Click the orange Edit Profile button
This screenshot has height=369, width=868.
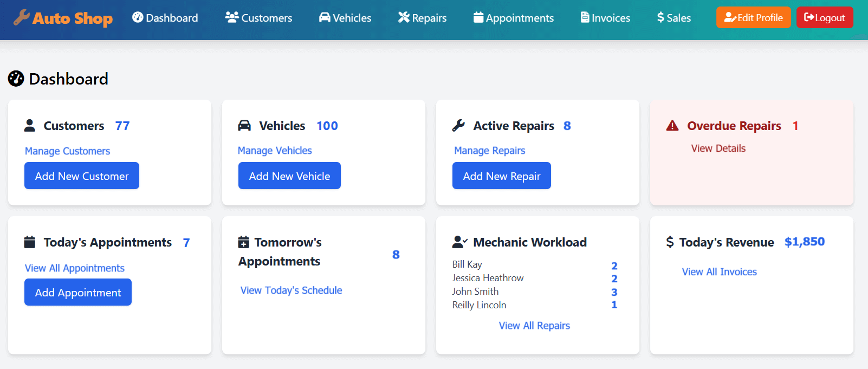click(x=753, y=17)
